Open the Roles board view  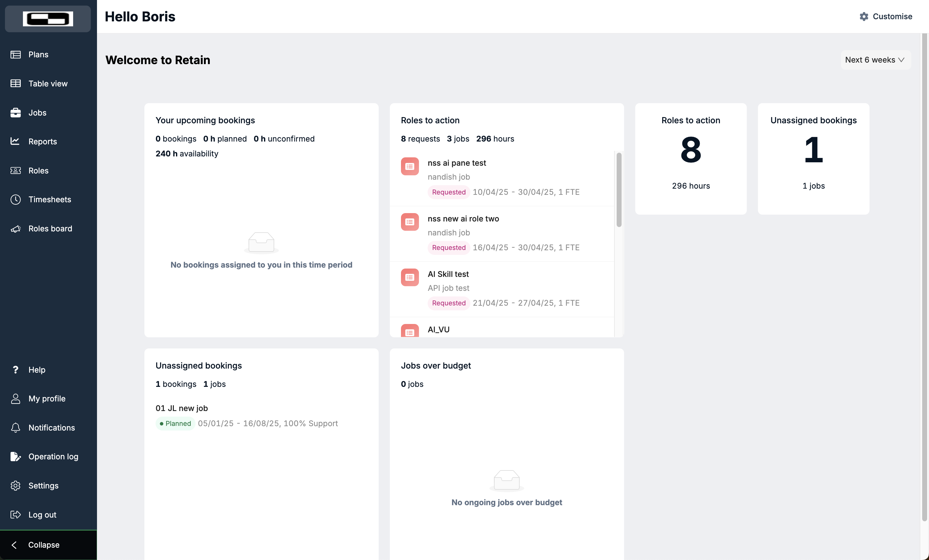tap(50, 228)
